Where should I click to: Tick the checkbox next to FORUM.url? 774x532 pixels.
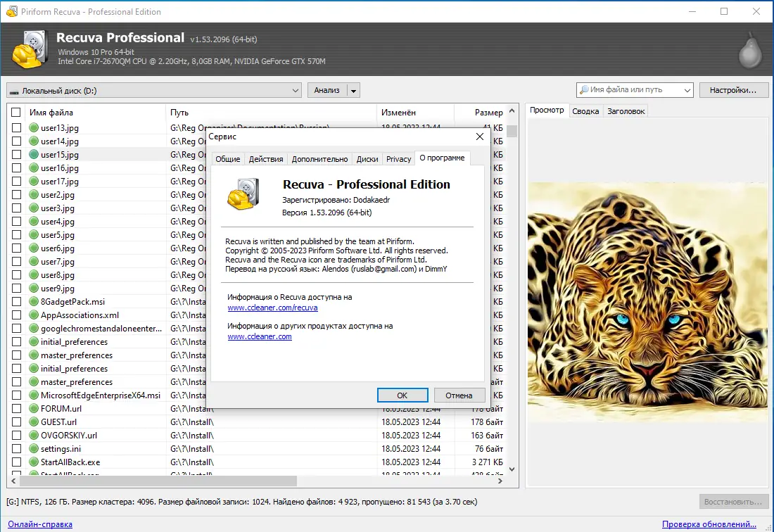coord(16,409)
